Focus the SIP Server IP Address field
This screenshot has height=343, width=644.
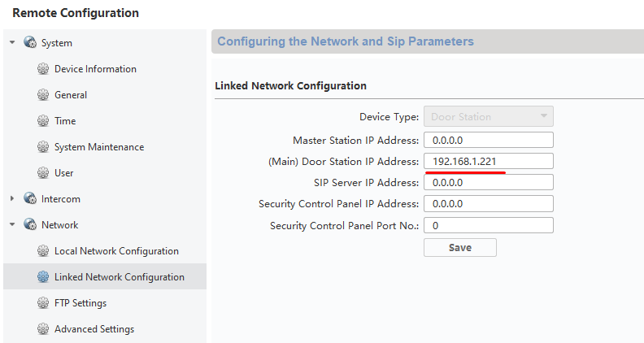coord(489,182)
